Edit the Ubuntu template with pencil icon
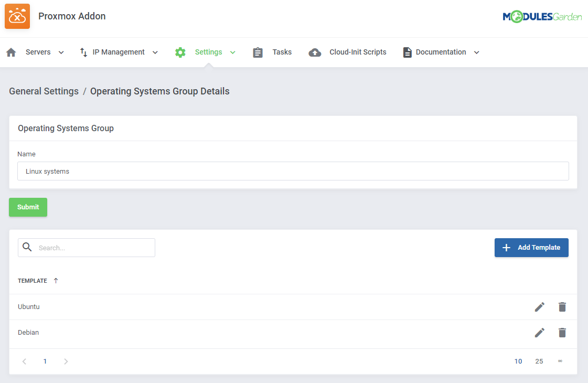Image resolution: width=588 pixels, height=383 pixels. tap(540, 307)
